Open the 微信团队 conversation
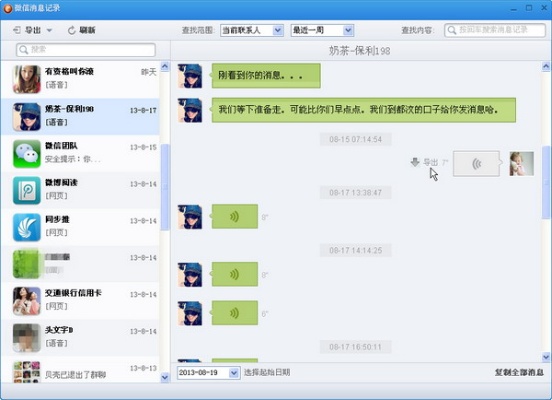 [x=80, y=154]
